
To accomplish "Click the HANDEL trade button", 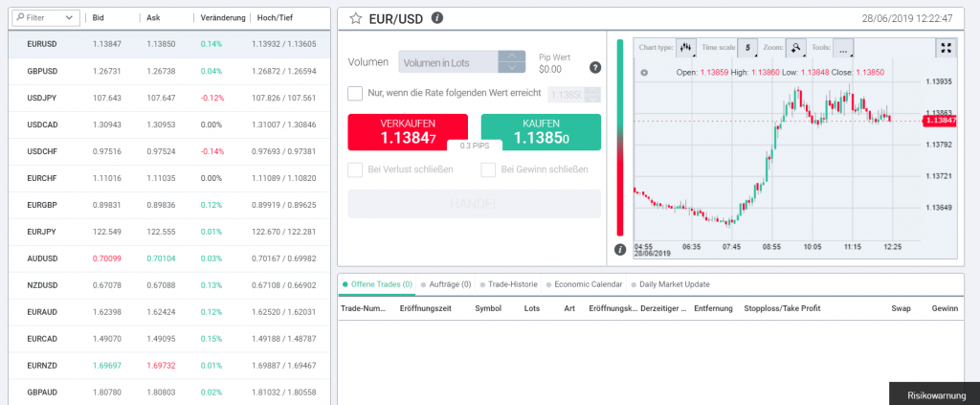I will point(475,204).
